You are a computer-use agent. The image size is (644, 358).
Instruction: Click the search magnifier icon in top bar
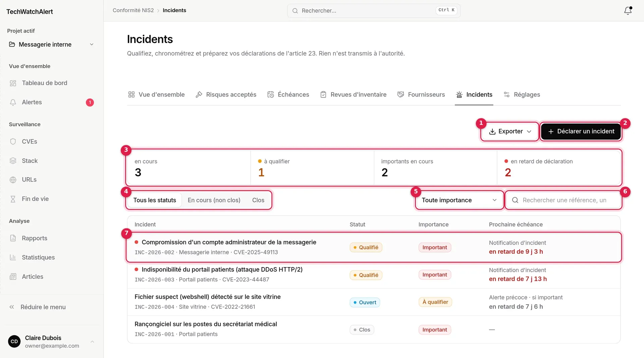point(295,11)
